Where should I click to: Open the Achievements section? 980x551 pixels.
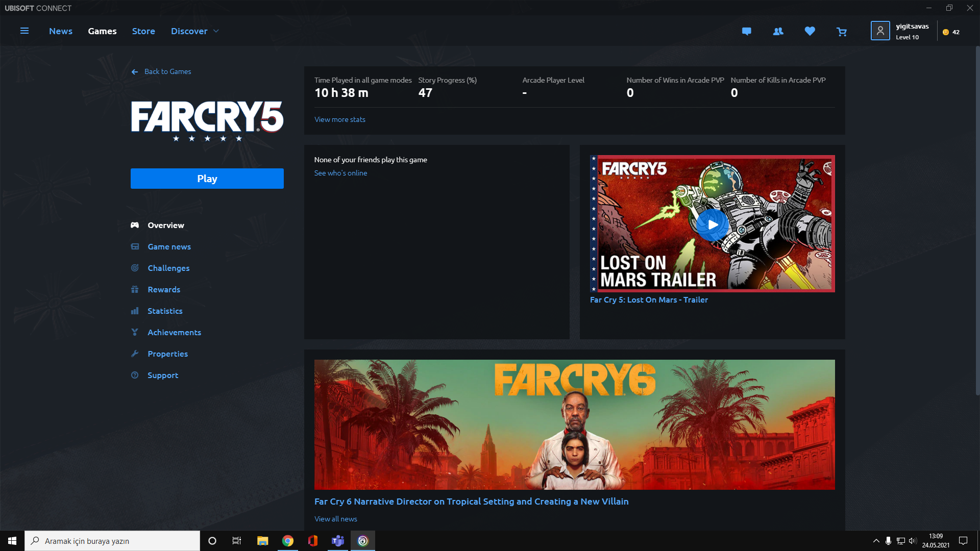click(x=174, y=332)
